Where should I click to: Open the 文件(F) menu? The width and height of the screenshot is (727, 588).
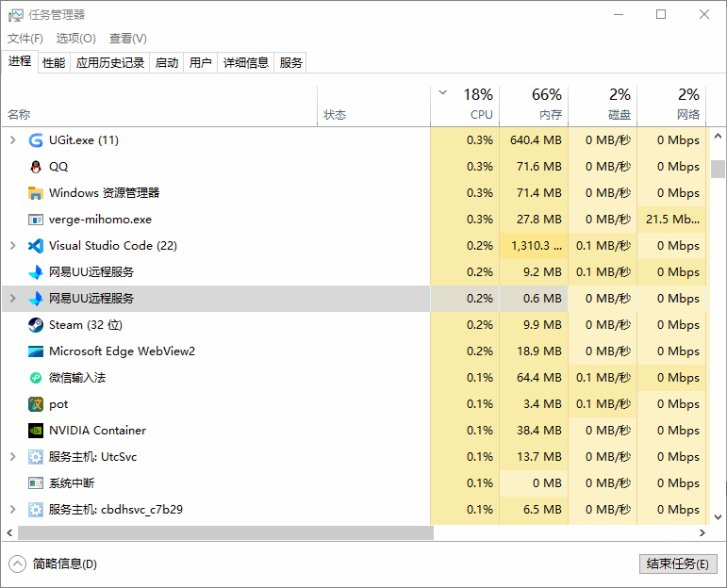pyautogui.click(x=25, y=39)
